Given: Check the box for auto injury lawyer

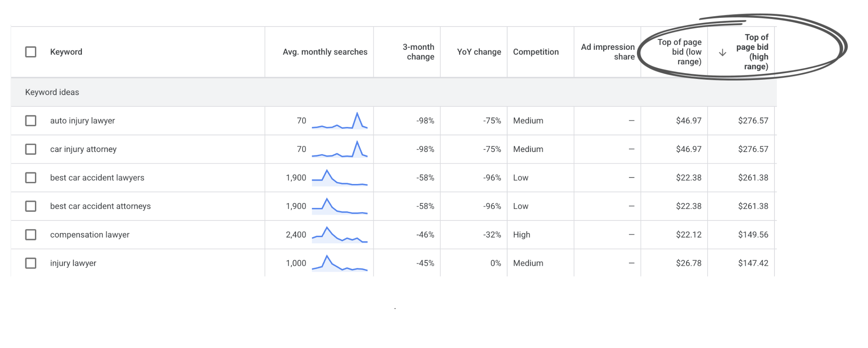Looking at the screenshot, I should point(31,121).
